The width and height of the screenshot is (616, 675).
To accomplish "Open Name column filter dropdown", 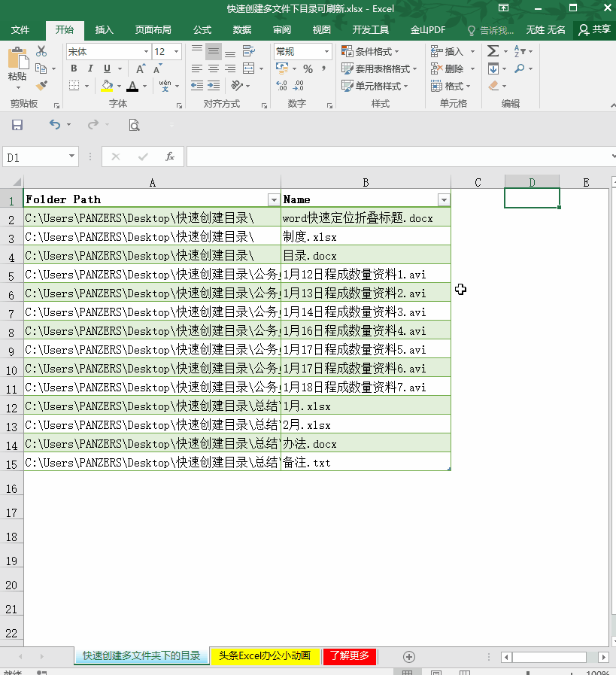I will (x=444, y=199).
